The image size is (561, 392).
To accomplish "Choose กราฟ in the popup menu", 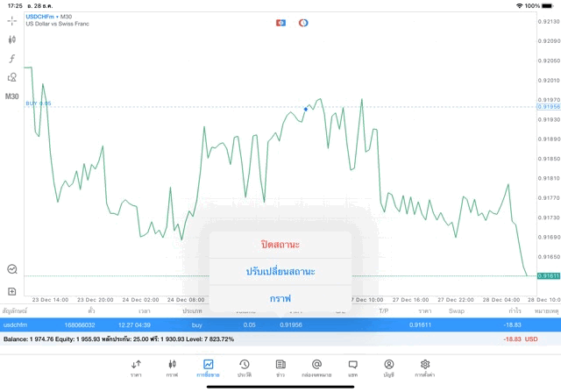I will [280, 298].
